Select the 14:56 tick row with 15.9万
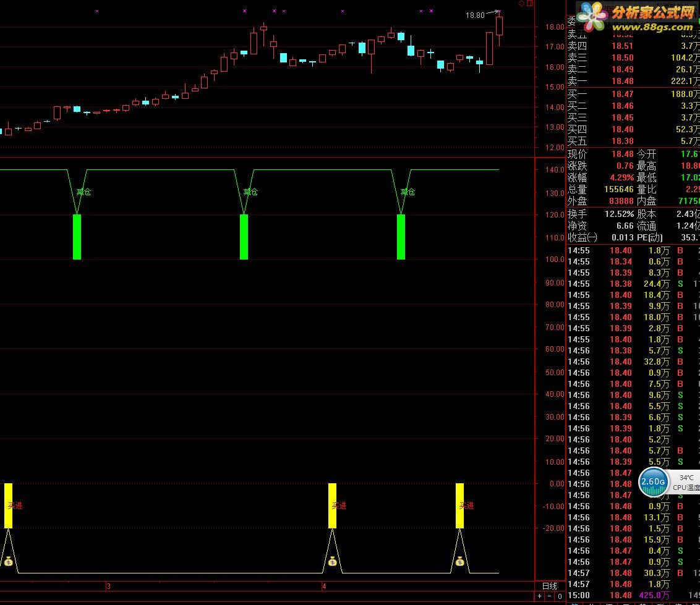Image resolution: width=700 pixels, height=605 pixels. (x=633, y=539)
